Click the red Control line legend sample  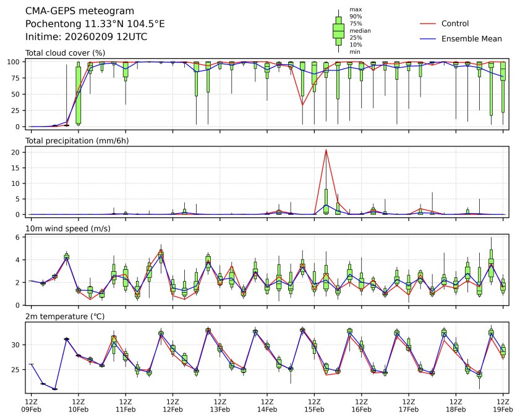[428, 24]
